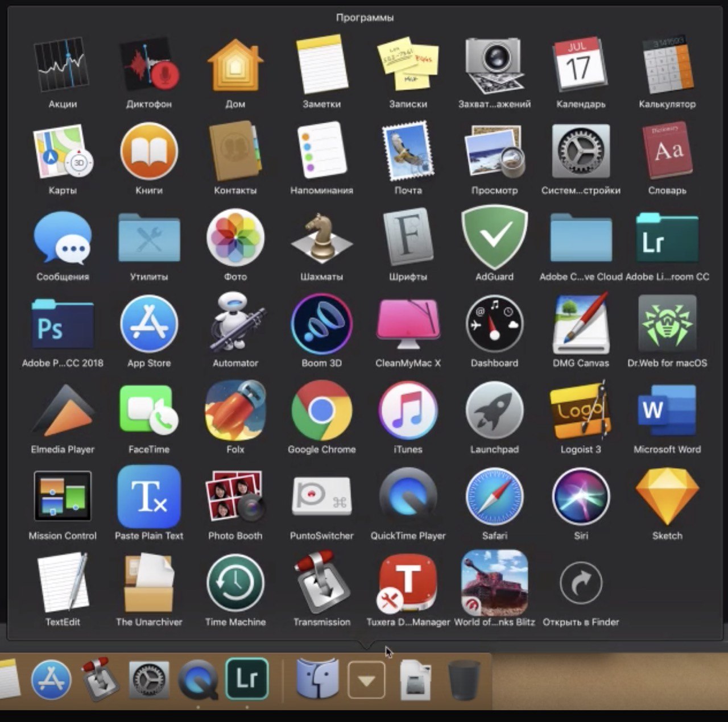Launch Словарь dictionary

[667, 151]
